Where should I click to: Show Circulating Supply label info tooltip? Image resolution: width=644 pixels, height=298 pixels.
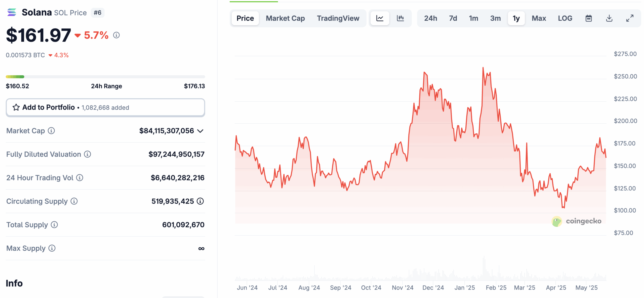pyautogui.click(x=74, y=201)
